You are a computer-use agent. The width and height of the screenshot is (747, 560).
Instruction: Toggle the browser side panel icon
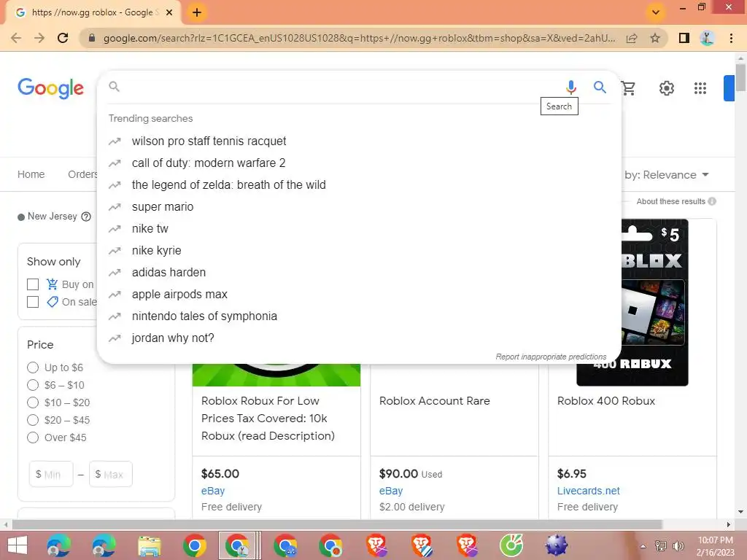tap(684, 38)
